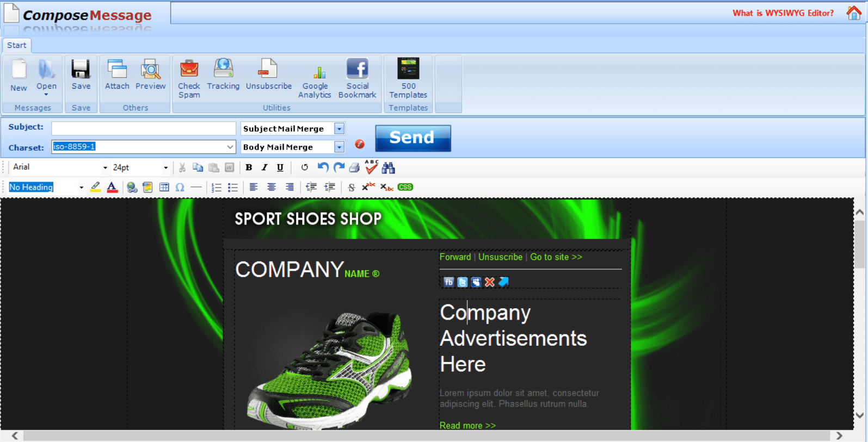The image size is (868, 442).
Task: Click the vertical scrollbar down arrow
Action: (x=860, y=415)
